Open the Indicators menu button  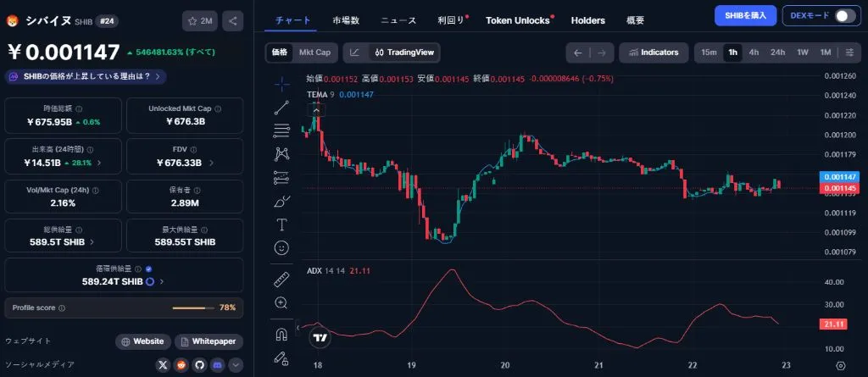click(x=654, y=53)
